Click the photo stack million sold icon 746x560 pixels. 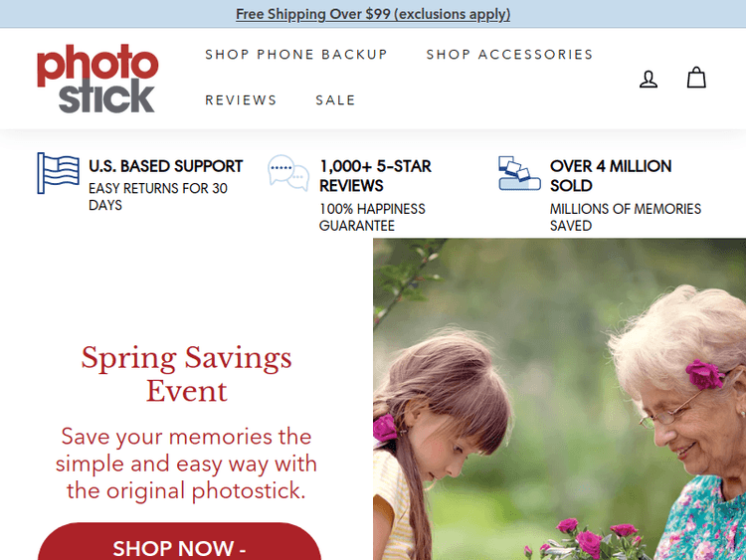point(519,173)
